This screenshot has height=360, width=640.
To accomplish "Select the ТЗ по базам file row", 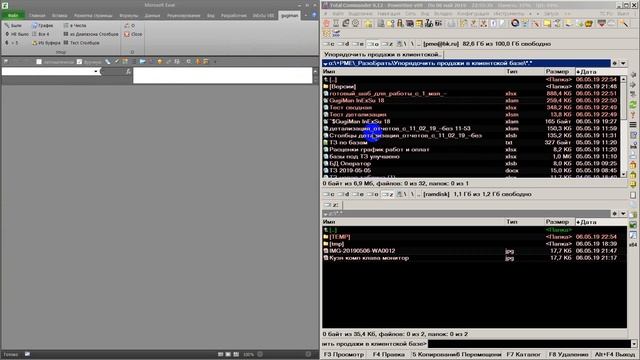I will point(471,142).
